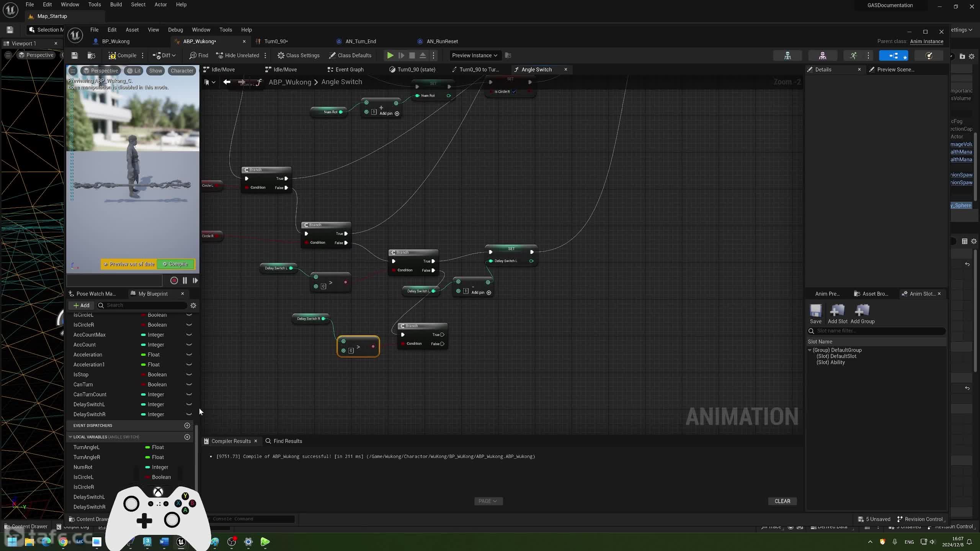The image size is (980, 551).
Task: Open graph bookmarks dropdown
Action: 210,82
